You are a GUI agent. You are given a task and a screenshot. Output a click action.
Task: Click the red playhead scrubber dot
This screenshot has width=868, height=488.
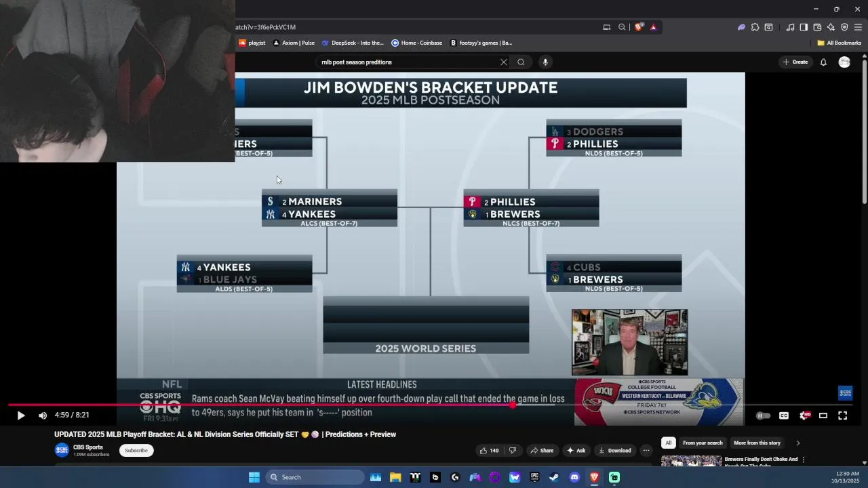point(513,405)
